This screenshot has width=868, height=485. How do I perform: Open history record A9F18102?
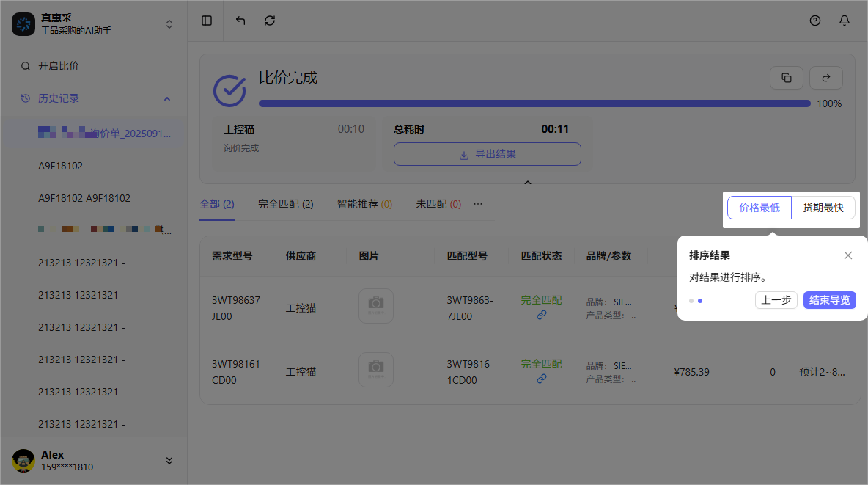tap(62, 166)
